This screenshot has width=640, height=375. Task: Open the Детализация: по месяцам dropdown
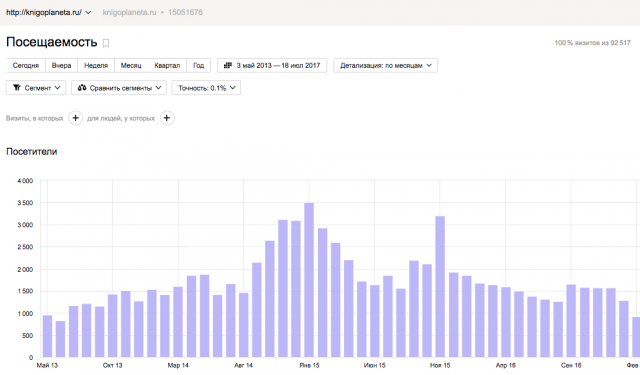[x=385, y=65]
